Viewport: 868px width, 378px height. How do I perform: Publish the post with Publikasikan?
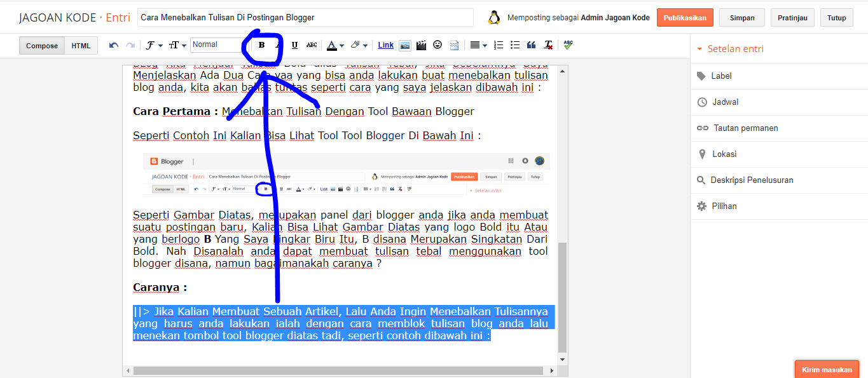685,17
